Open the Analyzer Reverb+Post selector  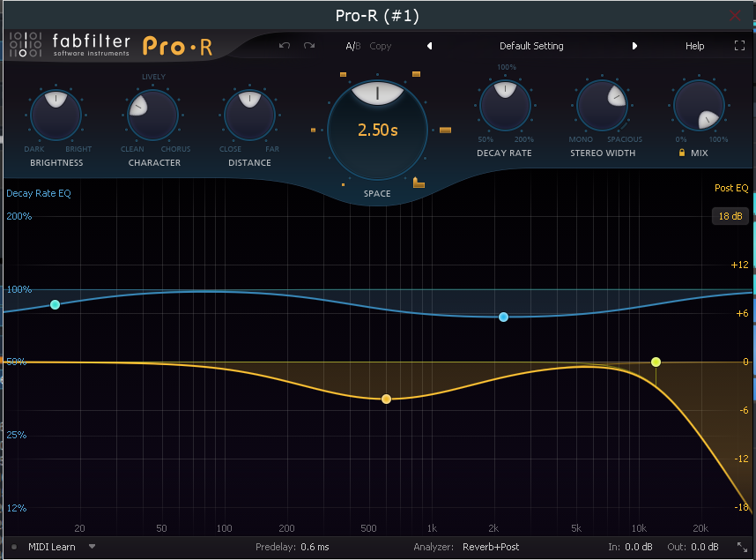(x=491, y=547)
